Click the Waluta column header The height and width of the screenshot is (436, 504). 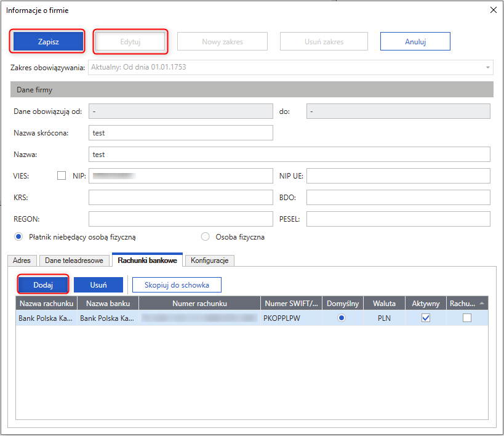click(384, 303)
